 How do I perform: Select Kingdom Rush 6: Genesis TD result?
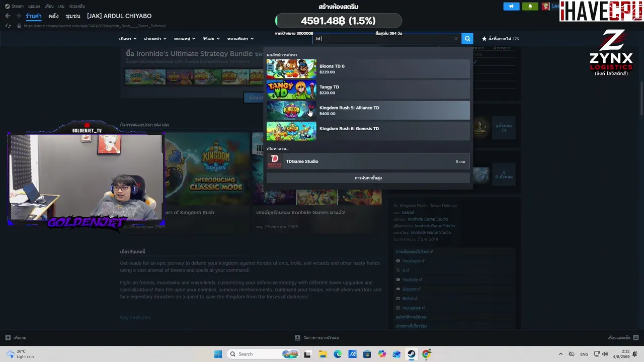click(368, 131)
